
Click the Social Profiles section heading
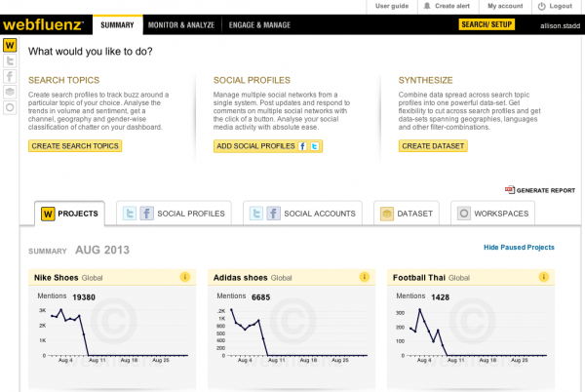[252, 80]
